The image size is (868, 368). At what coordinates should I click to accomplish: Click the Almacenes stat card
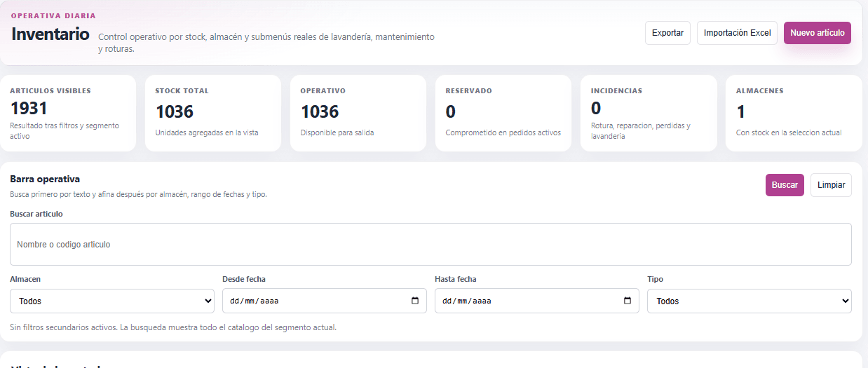pyautogui.click(x=794, y=113)
